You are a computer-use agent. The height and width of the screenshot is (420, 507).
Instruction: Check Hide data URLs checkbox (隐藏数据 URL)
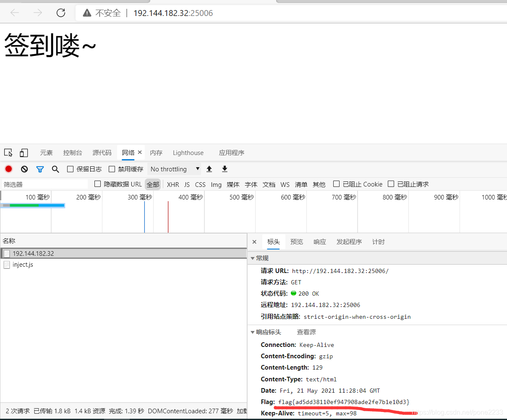click(98, 184)
